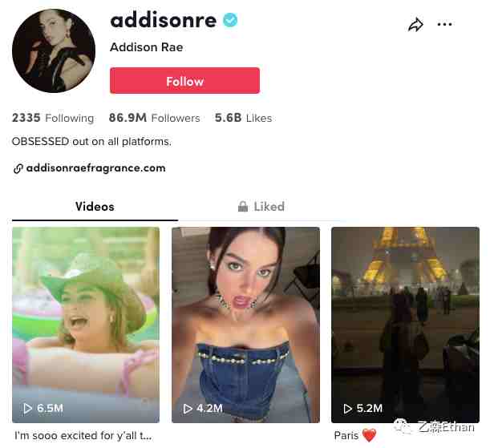Open the denim top selfie video

point(245,325)
